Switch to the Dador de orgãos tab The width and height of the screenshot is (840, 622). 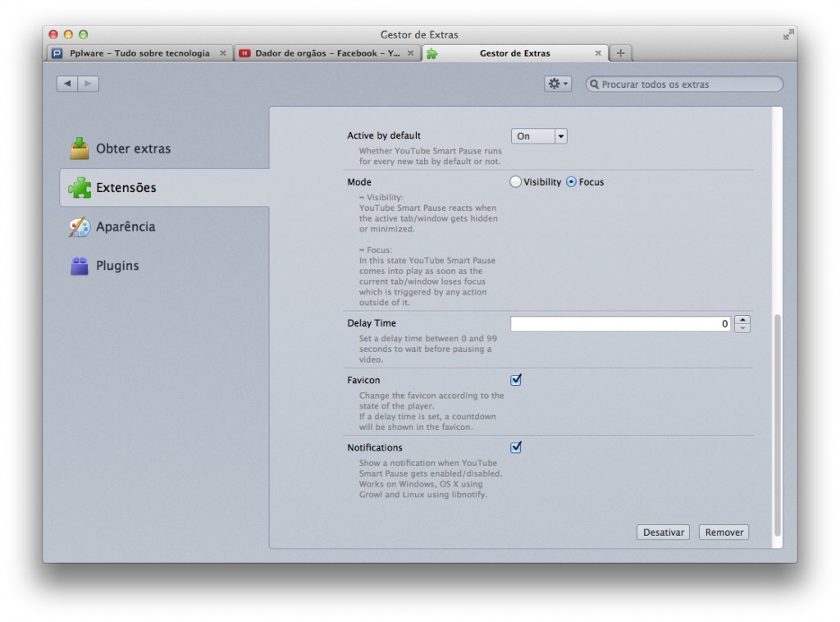327,53
